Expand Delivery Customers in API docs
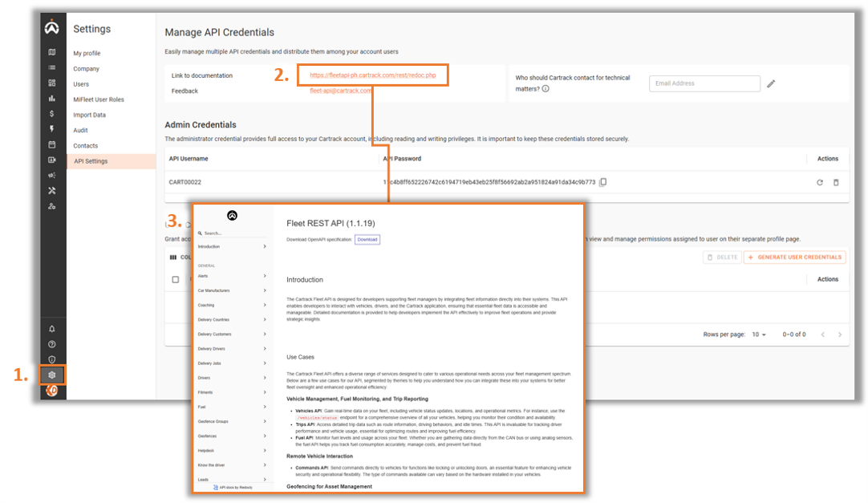 pos(233,335)
